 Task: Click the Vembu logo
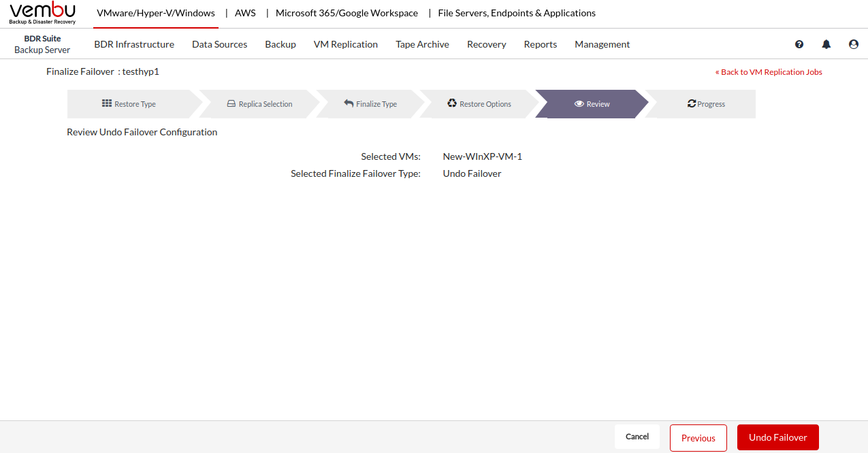(x=42, y=13)
